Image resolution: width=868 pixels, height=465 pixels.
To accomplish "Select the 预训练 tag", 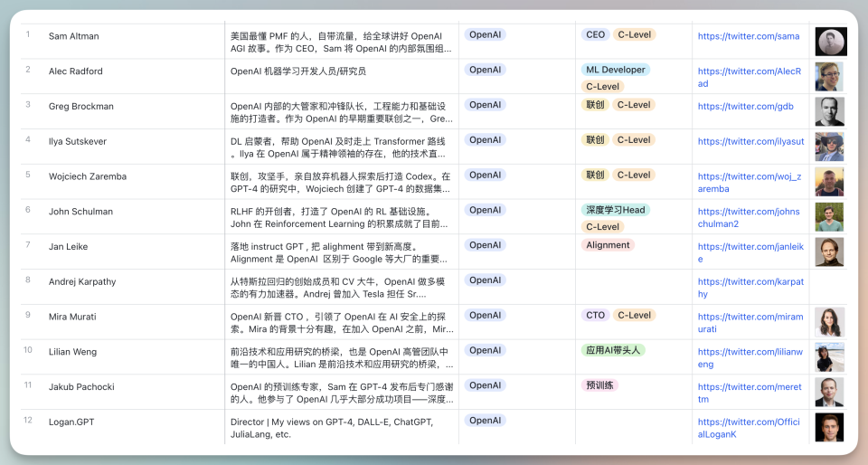I will 599,385.
